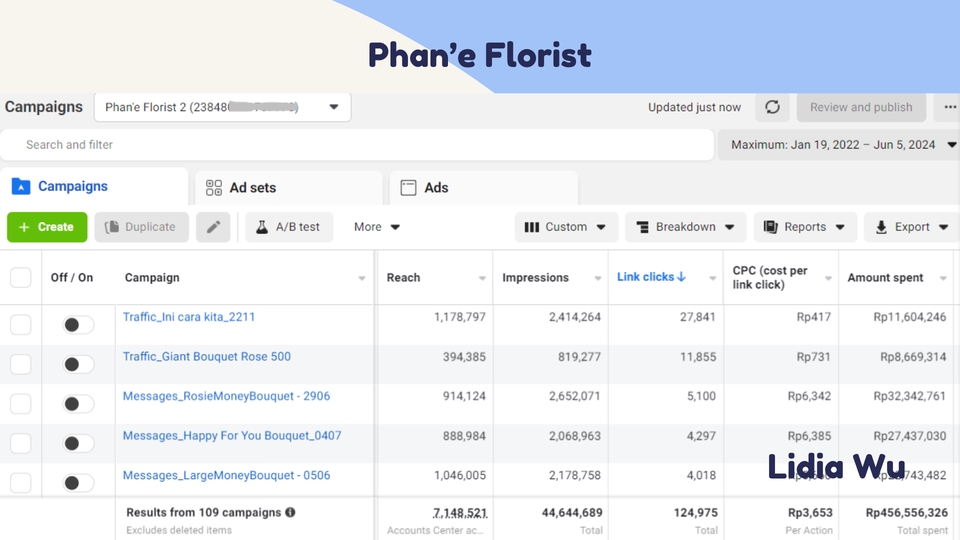Open the Amount spent column dropdown arrow
960x540 pixels.
[x=943, y=279]
